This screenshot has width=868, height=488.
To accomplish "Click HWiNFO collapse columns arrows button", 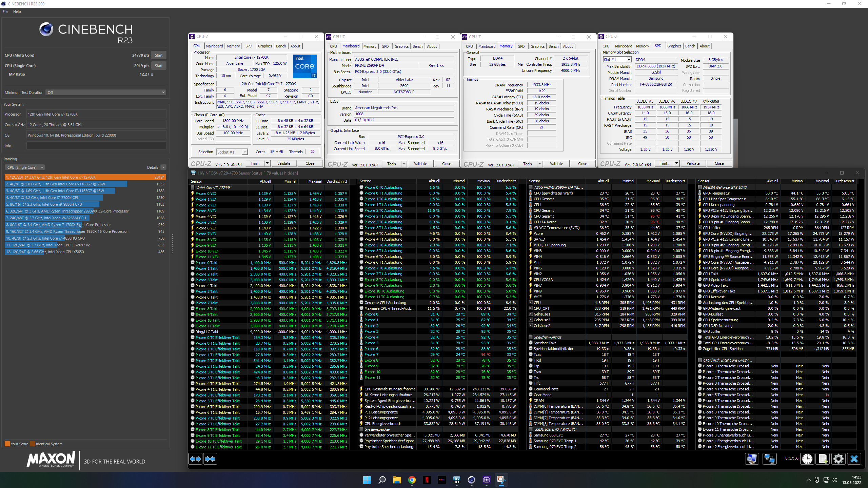I will pos(210,459).
